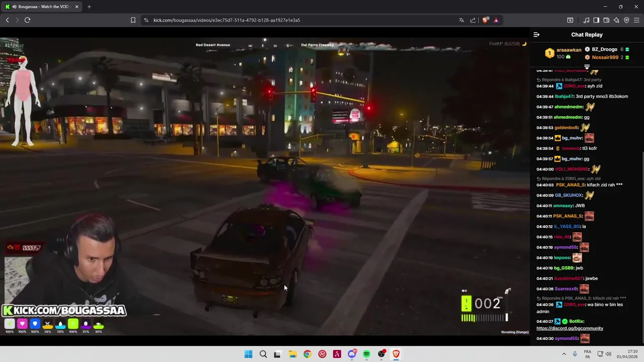Open Windows Start menu
Viewport: 644px width, 362px height.
tap(248, 354)
